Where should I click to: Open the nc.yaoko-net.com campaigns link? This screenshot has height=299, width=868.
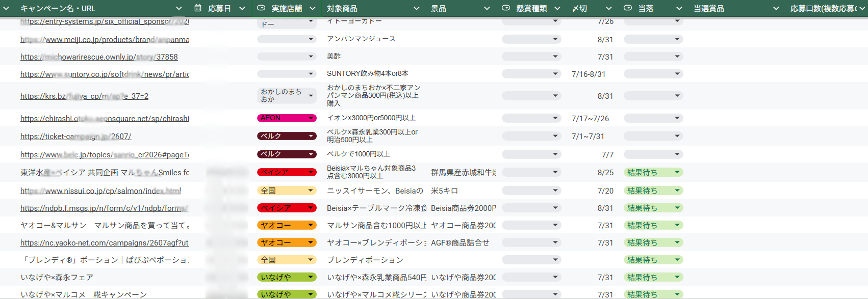click(x=105, y=243)
